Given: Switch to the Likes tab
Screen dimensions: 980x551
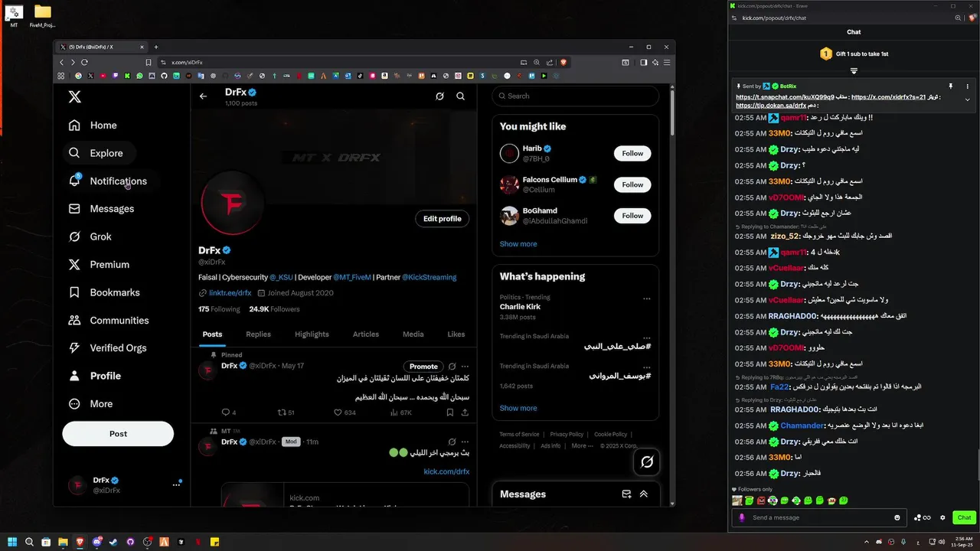Looking at the screenshot, I should (x=456, y=334).
